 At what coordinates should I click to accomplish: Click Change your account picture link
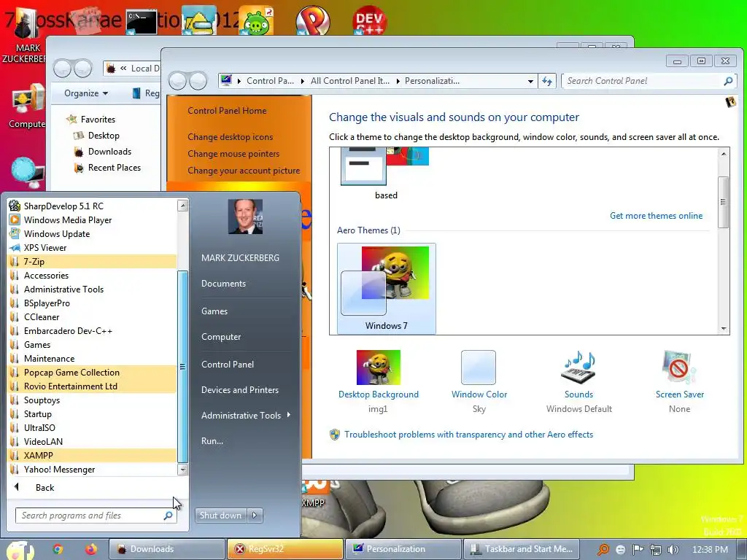(x=244, y=171)
